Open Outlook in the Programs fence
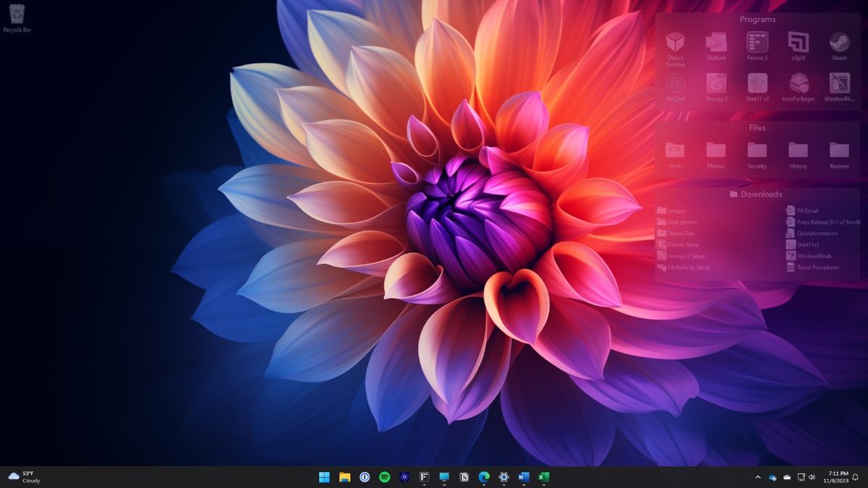868x488 pixels. [716, 45]
